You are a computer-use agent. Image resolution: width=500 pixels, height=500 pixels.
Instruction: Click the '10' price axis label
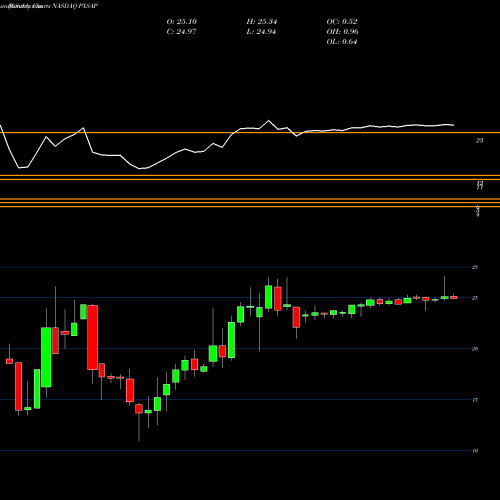[475, 451]
